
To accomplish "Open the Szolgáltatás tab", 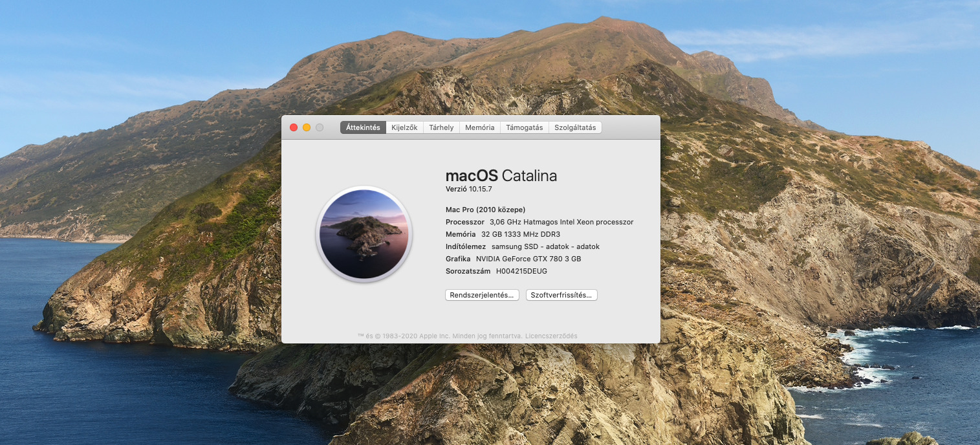I will (x=575, y=127).
